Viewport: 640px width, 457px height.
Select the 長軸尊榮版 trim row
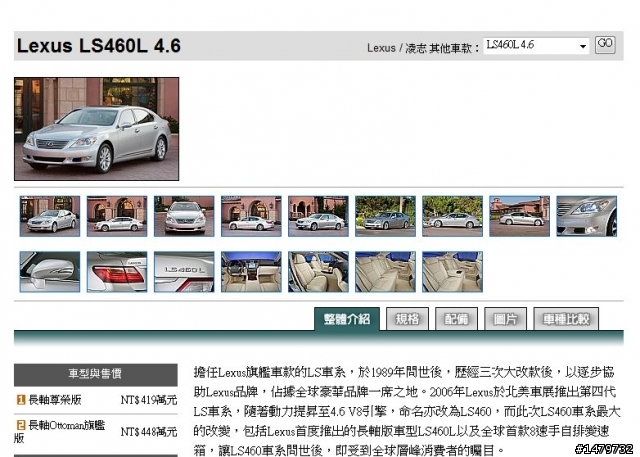(x=96, y=400)
